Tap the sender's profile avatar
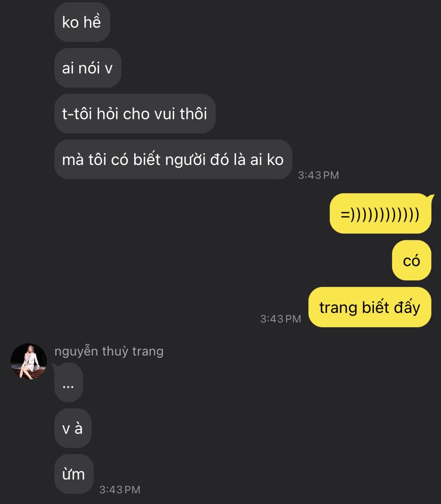Viewport: 441px width, 504px height. [29, 361]
